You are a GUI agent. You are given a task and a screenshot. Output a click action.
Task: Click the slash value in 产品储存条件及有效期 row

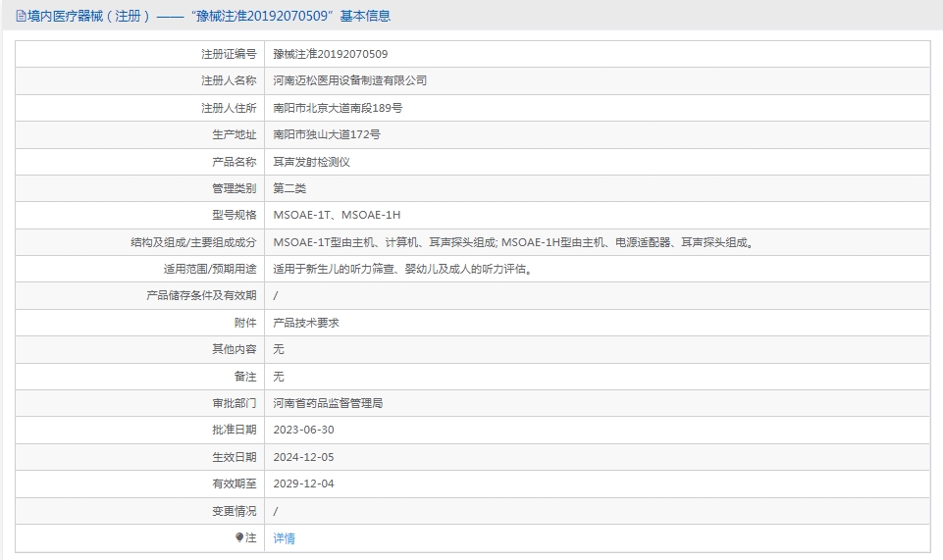coord(276,295)
